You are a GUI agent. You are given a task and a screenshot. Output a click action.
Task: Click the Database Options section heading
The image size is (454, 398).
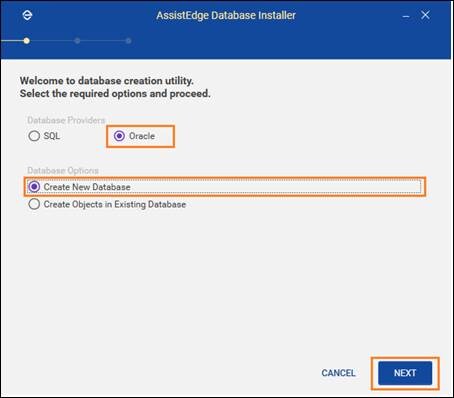(63, 171)
